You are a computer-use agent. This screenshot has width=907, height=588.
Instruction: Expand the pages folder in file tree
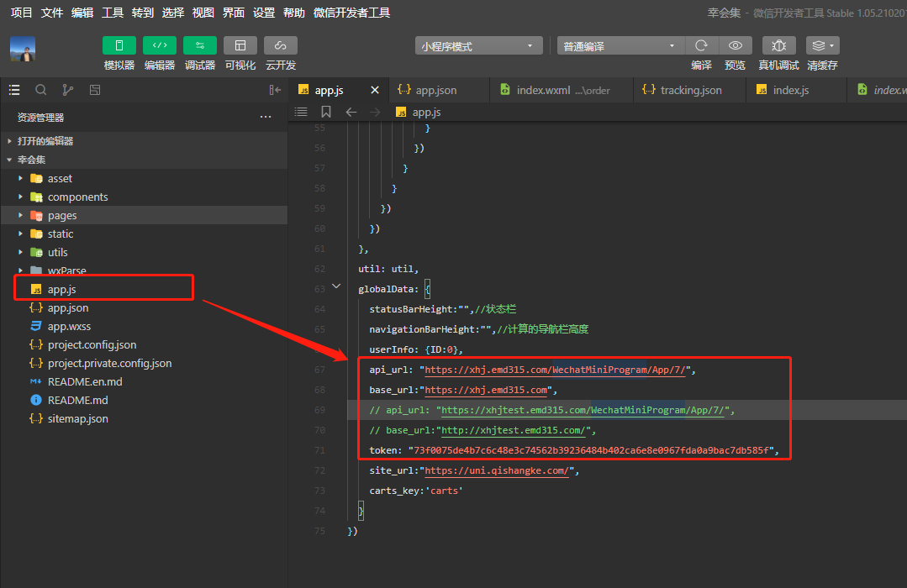(x=61, y=215)
